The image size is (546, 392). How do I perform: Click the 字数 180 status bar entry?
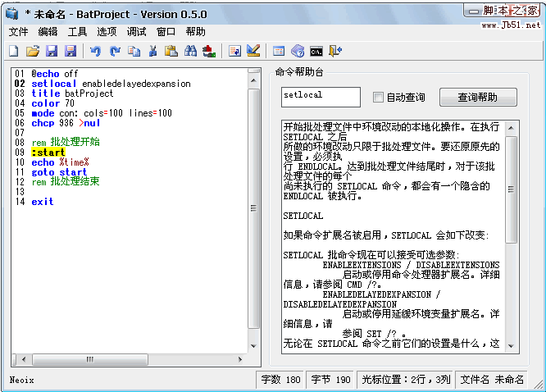click(280, 380)
